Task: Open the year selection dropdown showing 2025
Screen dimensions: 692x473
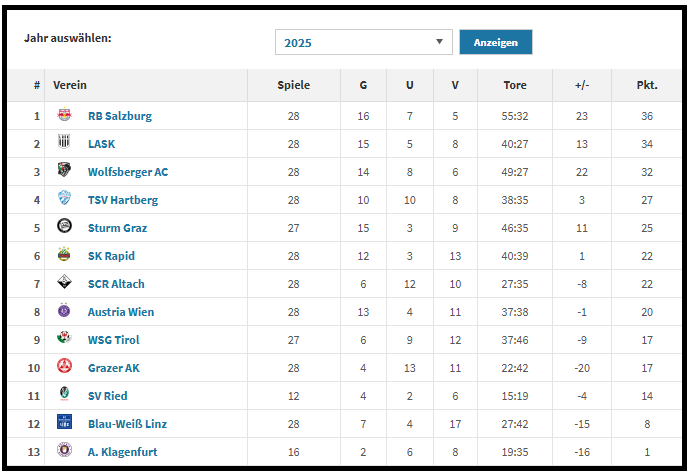Action: tap(363, 42)
